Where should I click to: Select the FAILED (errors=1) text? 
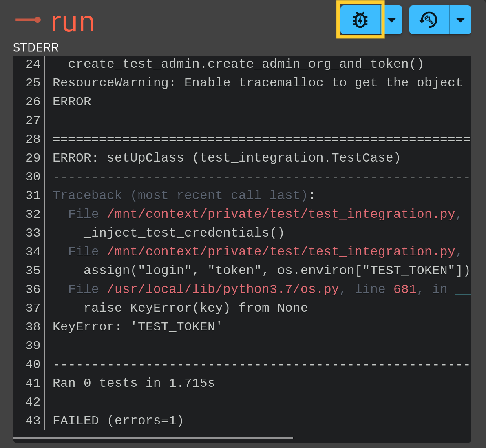click(117, 420)
